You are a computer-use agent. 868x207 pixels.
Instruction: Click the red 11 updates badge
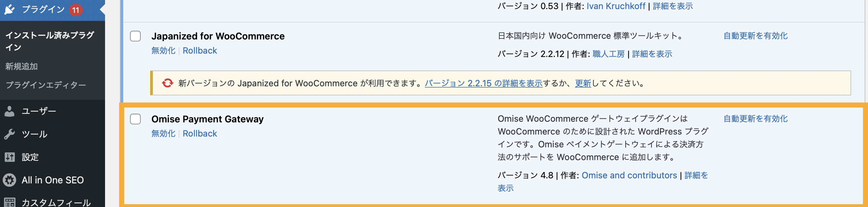click(76, 10)
